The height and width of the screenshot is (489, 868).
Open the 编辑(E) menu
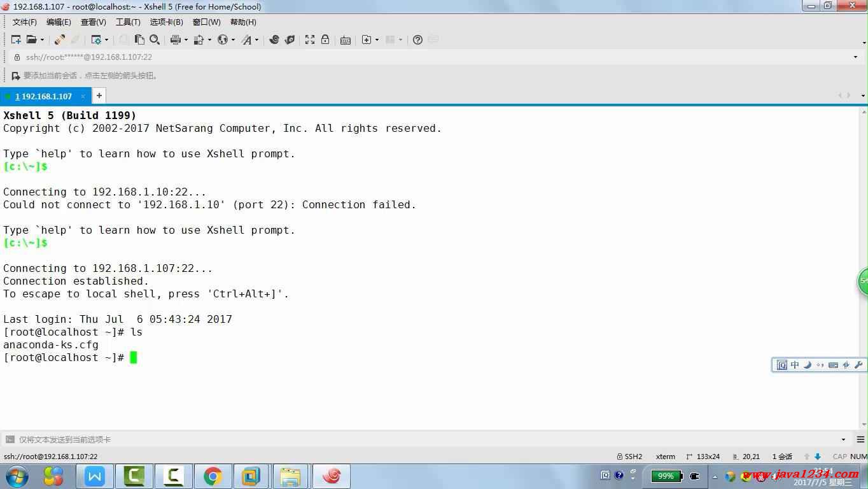tap(59, 22)
